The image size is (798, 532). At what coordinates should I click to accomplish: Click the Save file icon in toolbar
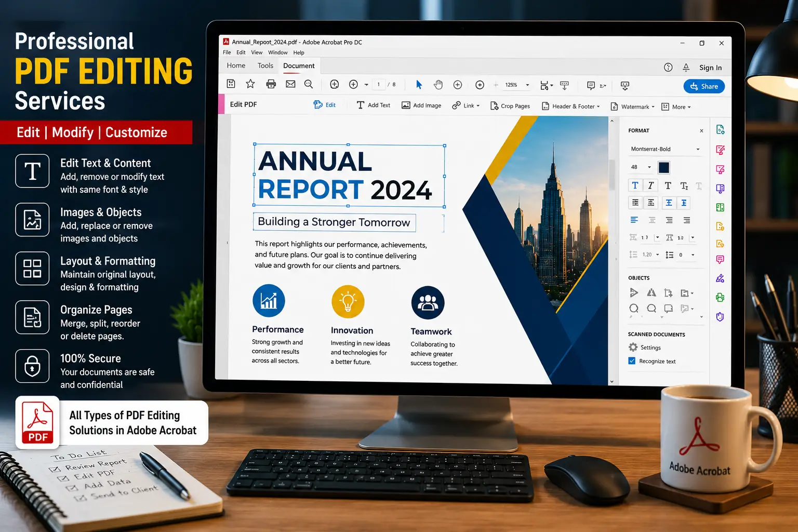click(x=231, y=84)
